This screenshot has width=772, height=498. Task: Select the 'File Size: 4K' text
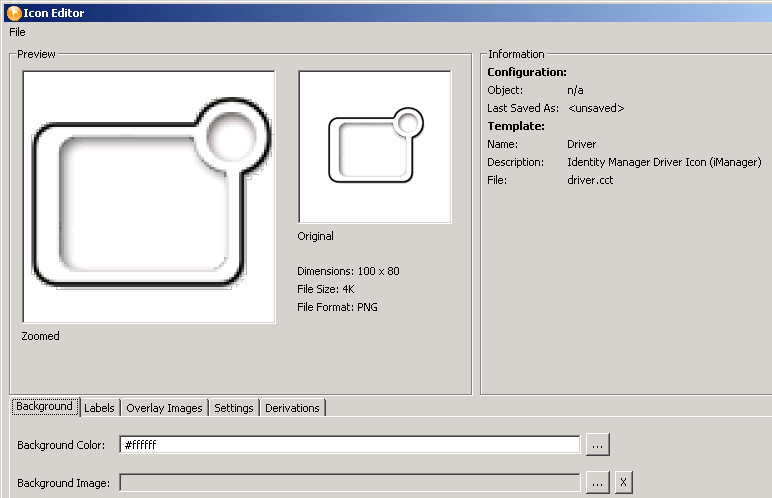click(326, 289)
